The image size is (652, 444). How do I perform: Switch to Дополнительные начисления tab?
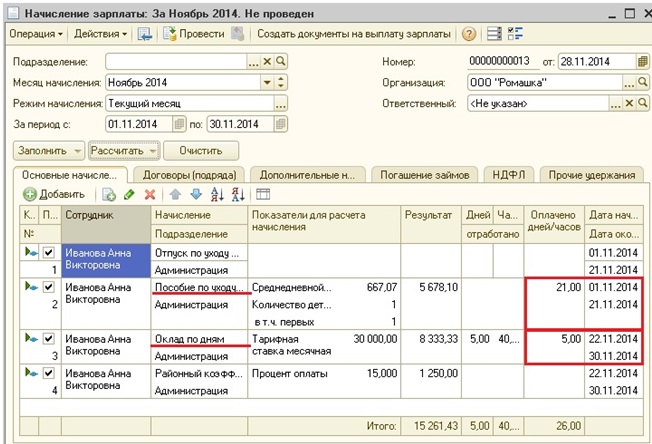[x=307, y=175]
